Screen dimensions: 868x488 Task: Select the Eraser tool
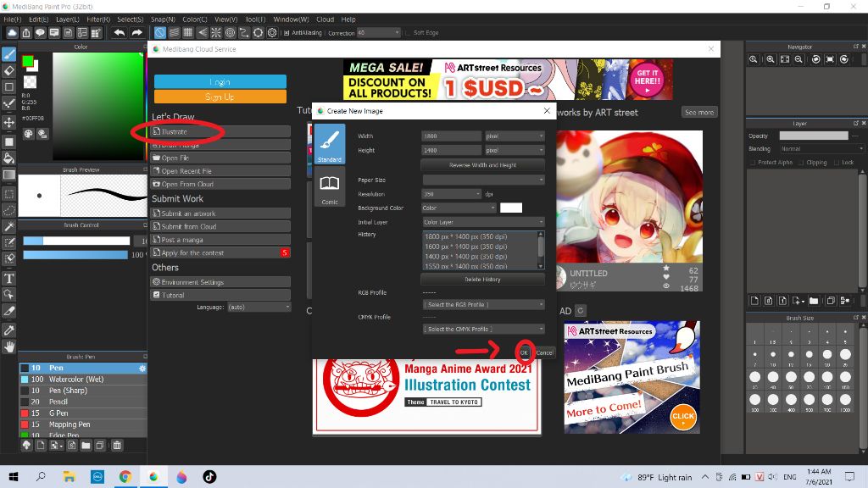[8, 70]
